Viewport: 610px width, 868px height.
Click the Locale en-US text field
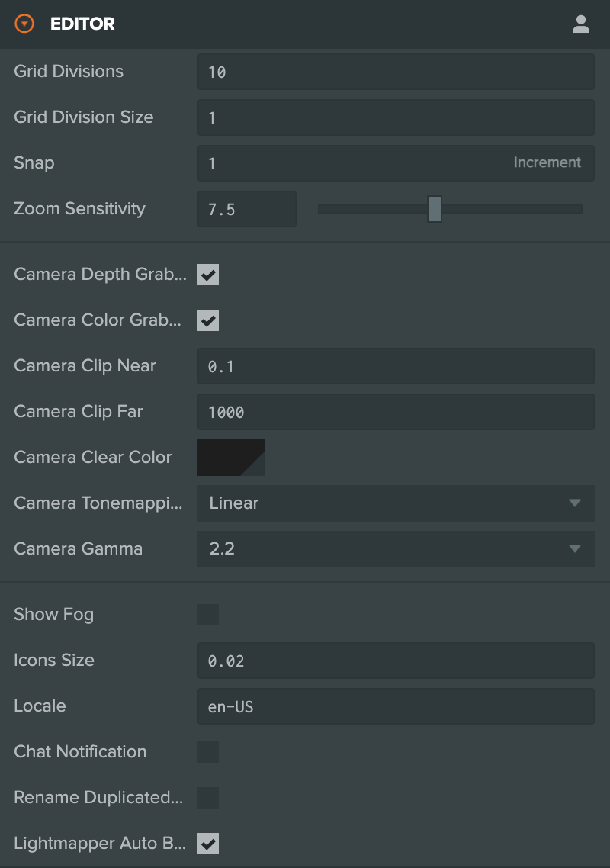[x=396, y=706]
